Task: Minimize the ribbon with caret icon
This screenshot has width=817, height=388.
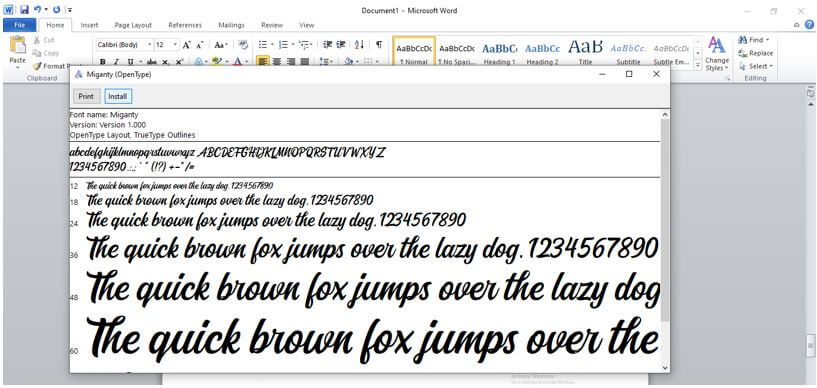Action: [x=796, y=24]
